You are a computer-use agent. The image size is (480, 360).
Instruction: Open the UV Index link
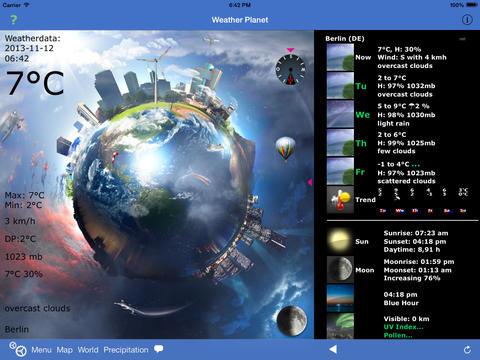pos(403,327)
